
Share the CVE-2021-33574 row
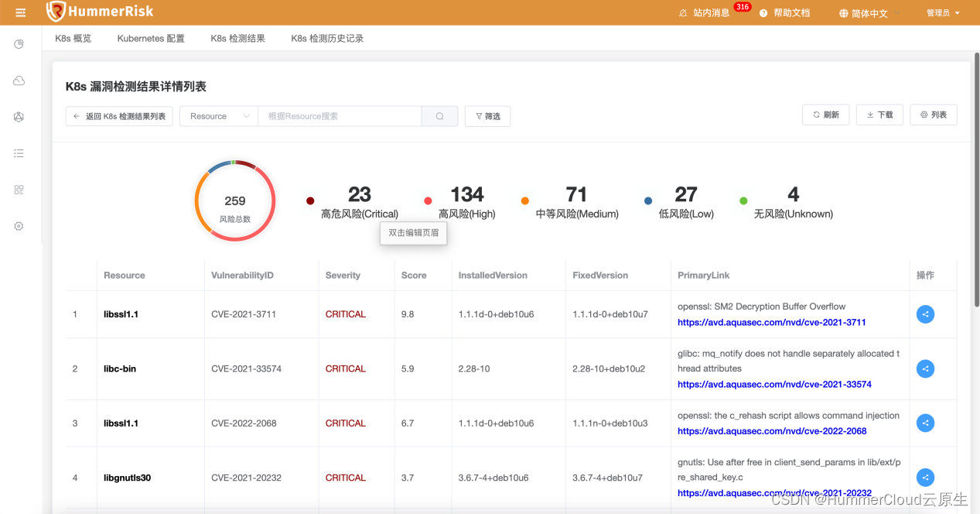coord(925,368)
